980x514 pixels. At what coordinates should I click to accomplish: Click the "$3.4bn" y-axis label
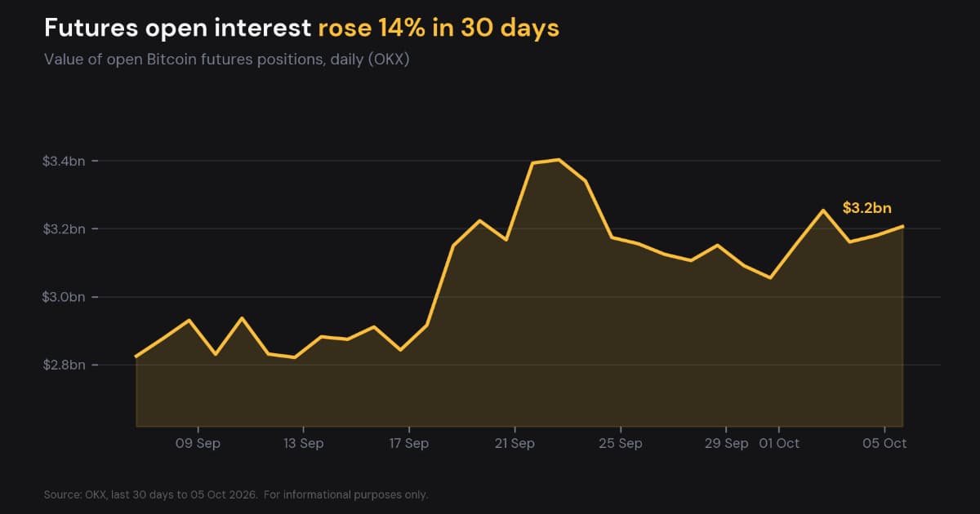coord(65,161)
